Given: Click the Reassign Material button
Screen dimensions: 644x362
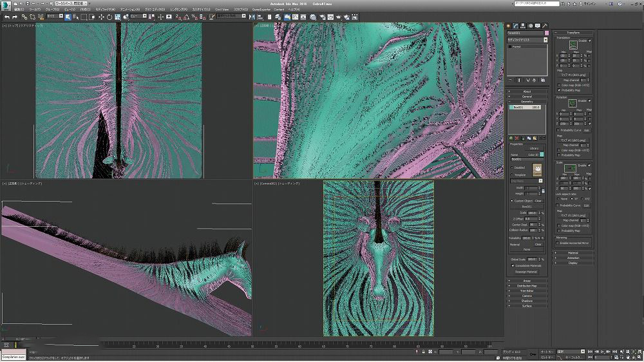Looking at the screenshot, I should [x=527, y=272].
